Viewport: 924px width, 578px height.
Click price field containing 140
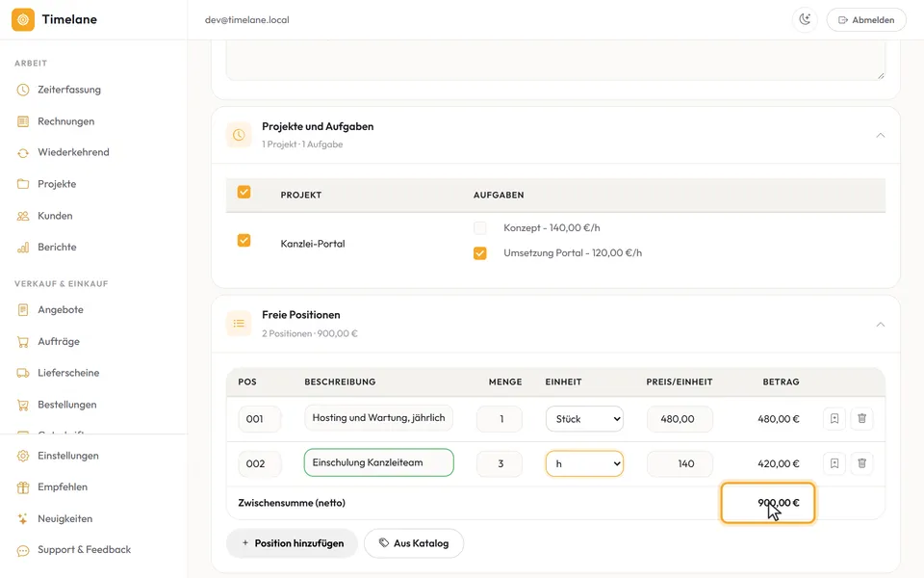(x=680, y=463)
